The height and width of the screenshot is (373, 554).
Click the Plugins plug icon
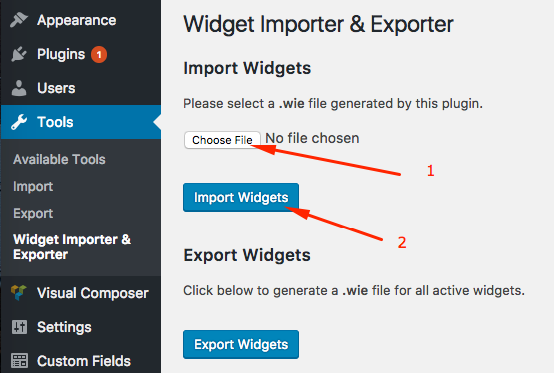click(19, 54)
